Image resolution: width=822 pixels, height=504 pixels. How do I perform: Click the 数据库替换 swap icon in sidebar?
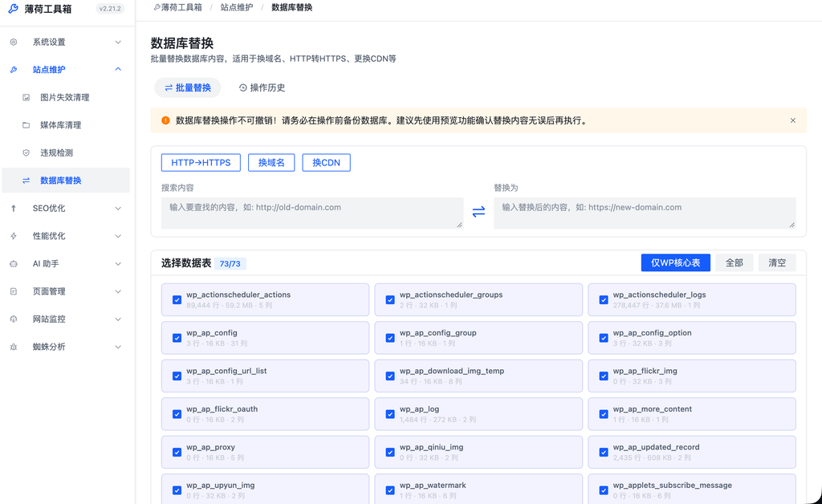click(26, 181)
